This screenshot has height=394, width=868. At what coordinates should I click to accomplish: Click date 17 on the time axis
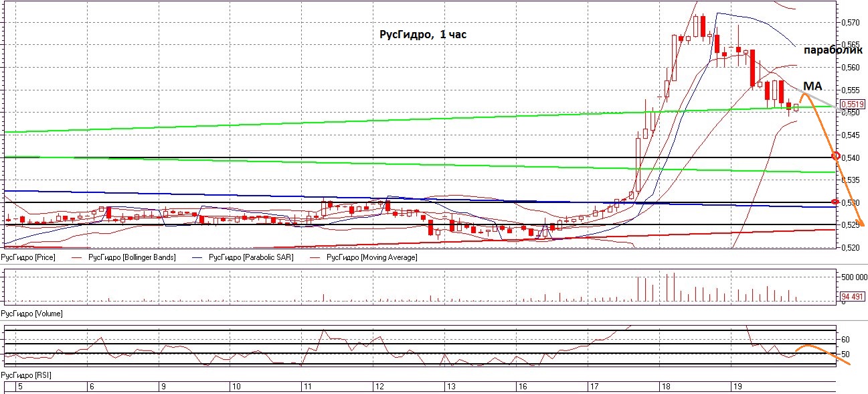594,387
